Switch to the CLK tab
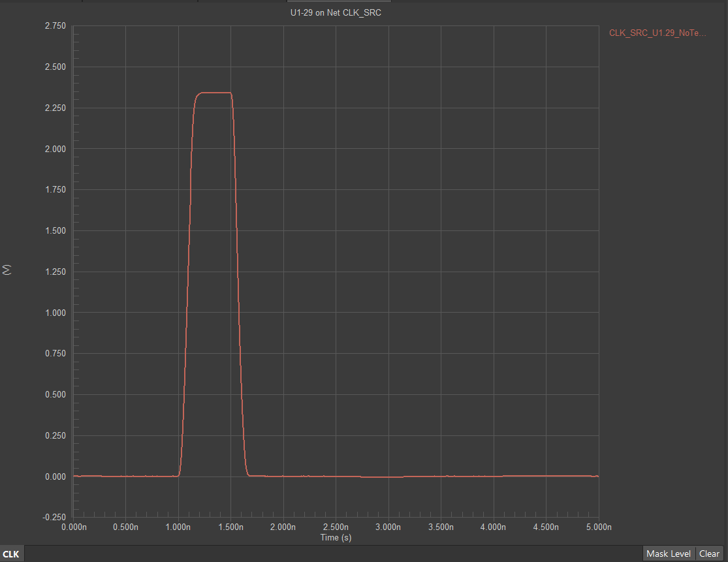Screen dimensions: 728x562 tap(11, 554)
